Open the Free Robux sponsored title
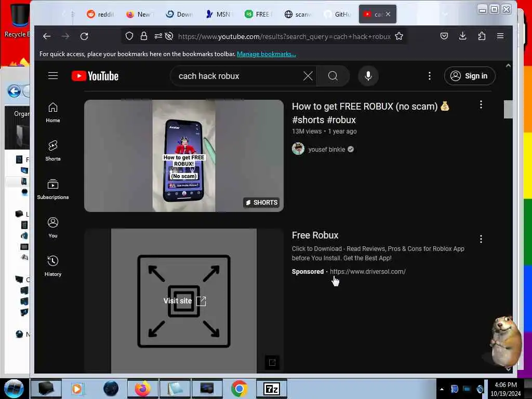 click(x=315, y=235)
